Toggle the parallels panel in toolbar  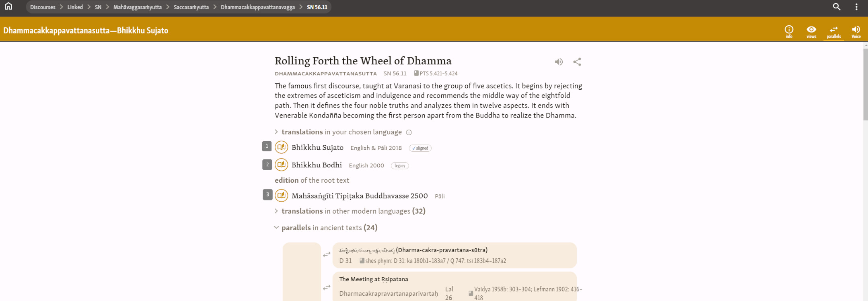tap(834, 31)
